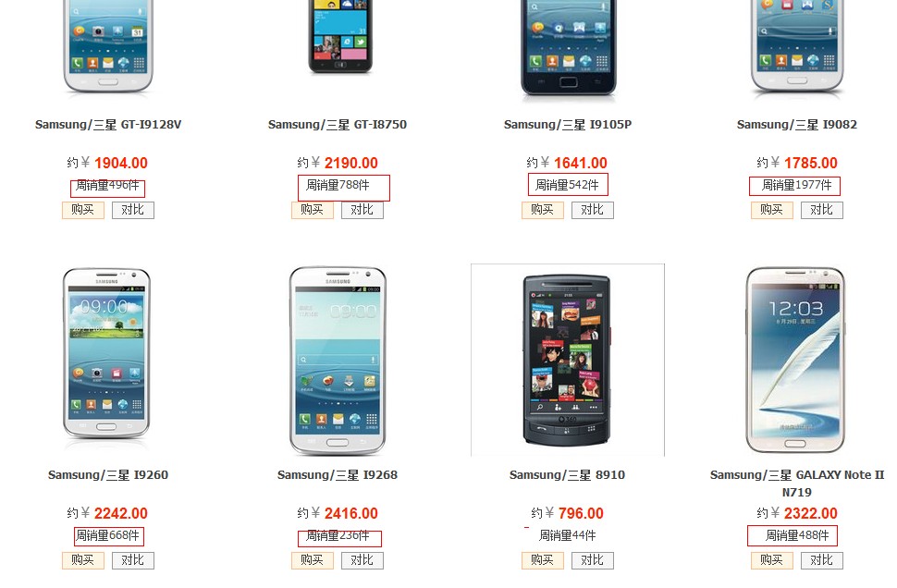Open the Samsung I9105P title link
The image size is (897, 588).
coord(568,125)
